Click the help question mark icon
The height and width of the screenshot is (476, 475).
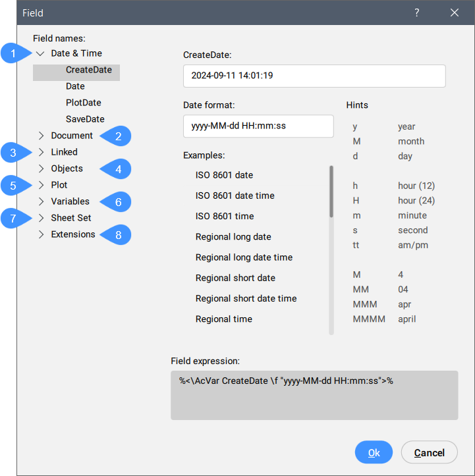click(416, 13)
